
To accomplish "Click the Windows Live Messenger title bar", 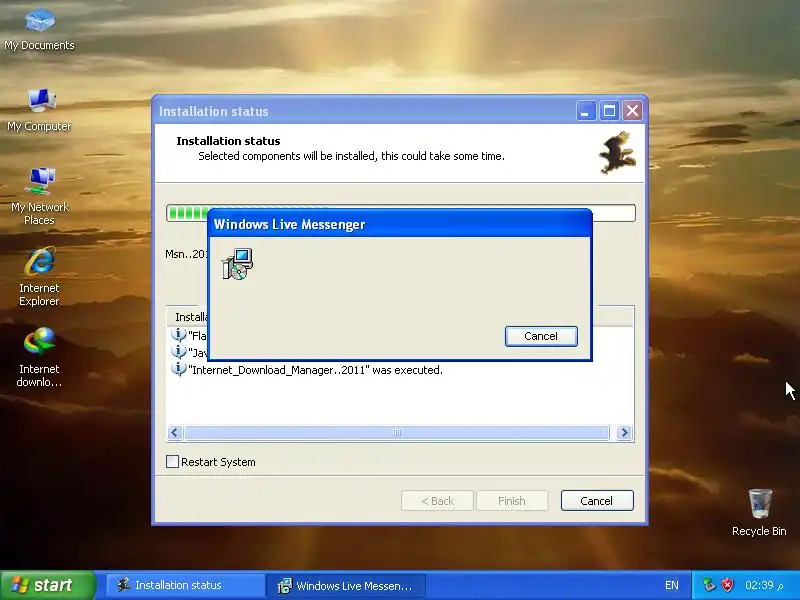I will [399, 224].
